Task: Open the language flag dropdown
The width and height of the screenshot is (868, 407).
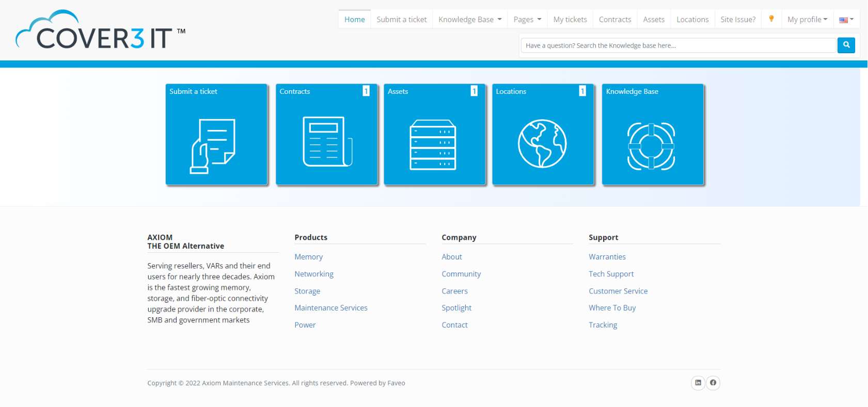Action: click(x=846, y=20)
